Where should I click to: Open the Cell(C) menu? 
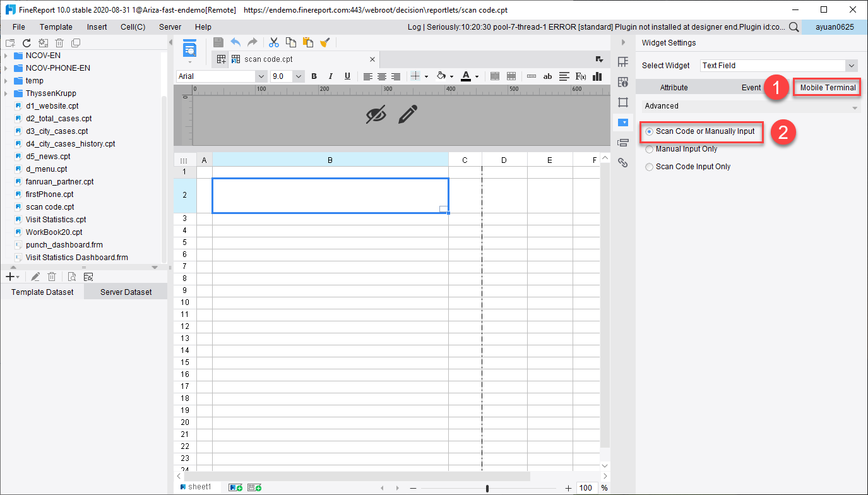click(133, 27)
